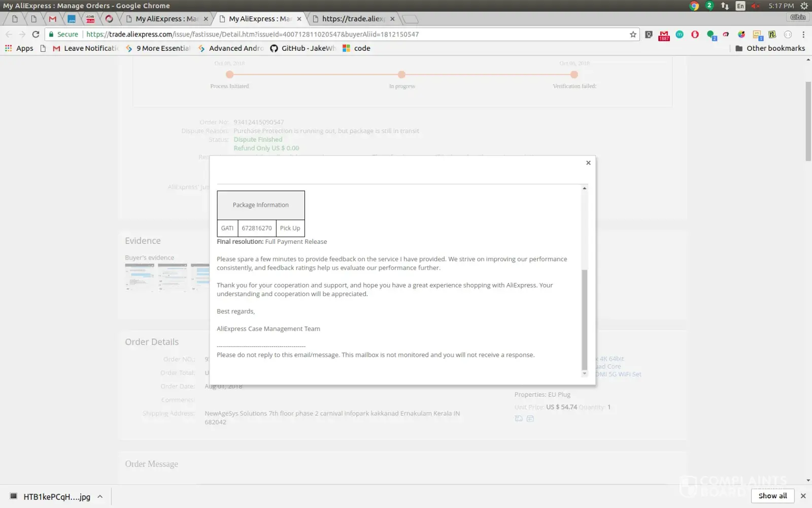Open the GitHub - JakeWh bookmark
812x508 pixels.
302,48
